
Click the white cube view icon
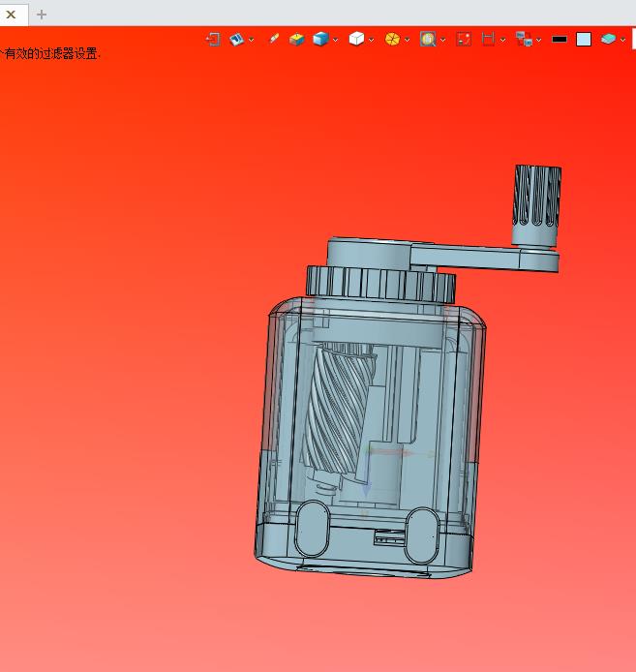(356, 39)
